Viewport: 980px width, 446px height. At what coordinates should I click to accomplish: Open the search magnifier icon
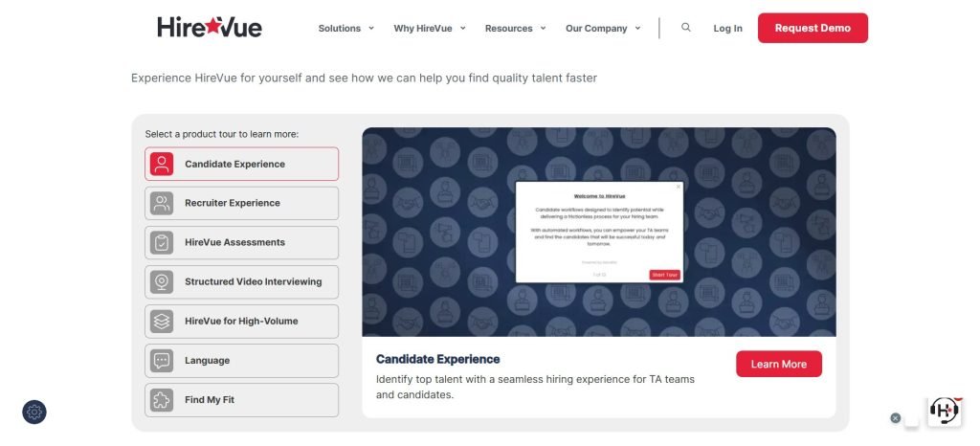[685, 28]
